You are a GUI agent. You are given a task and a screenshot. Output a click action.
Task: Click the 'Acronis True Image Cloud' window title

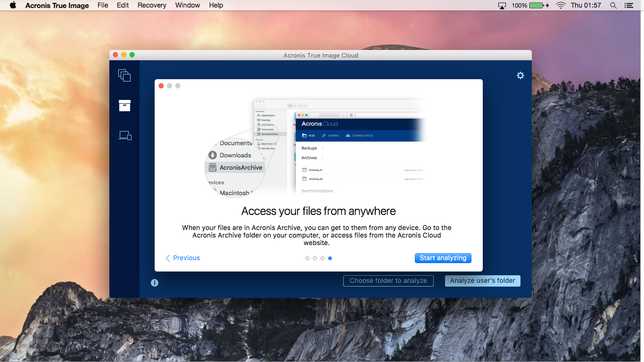coord(321,55)
